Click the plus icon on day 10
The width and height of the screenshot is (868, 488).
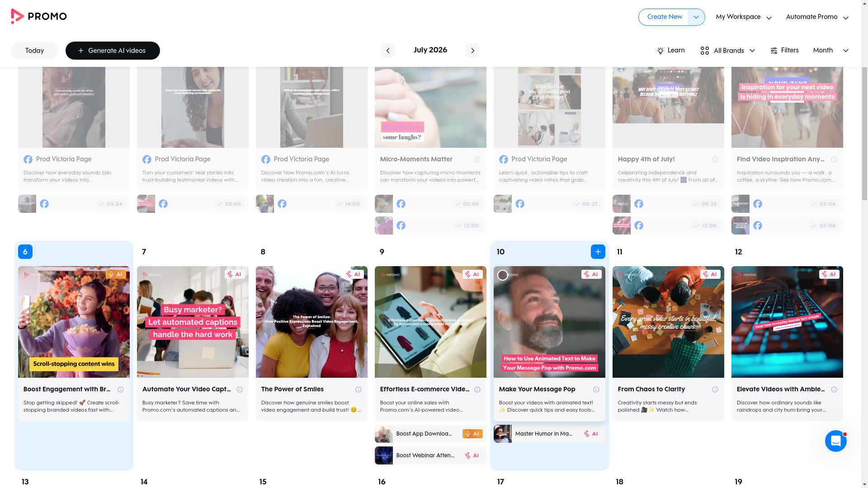point(598,252)
